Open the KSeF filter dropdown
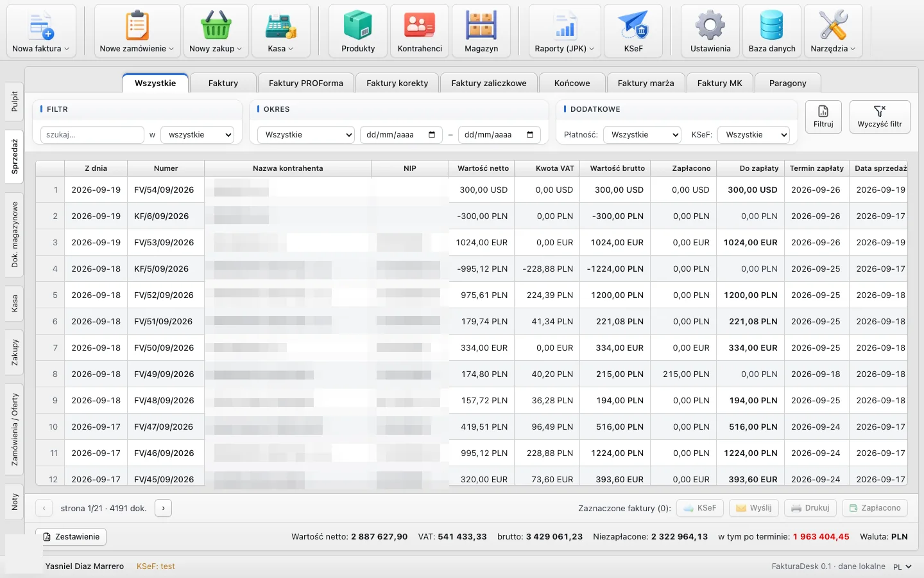 [753, 135]
